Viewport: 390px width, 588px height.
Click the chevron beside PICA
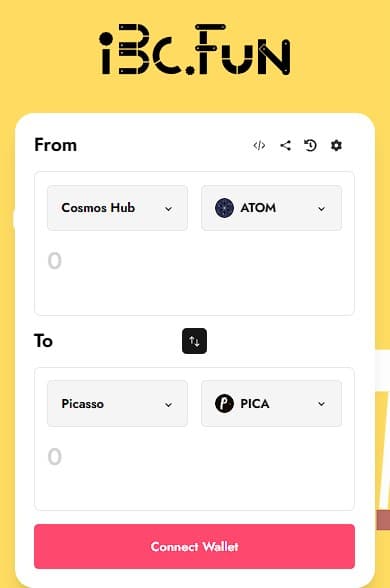321,404
